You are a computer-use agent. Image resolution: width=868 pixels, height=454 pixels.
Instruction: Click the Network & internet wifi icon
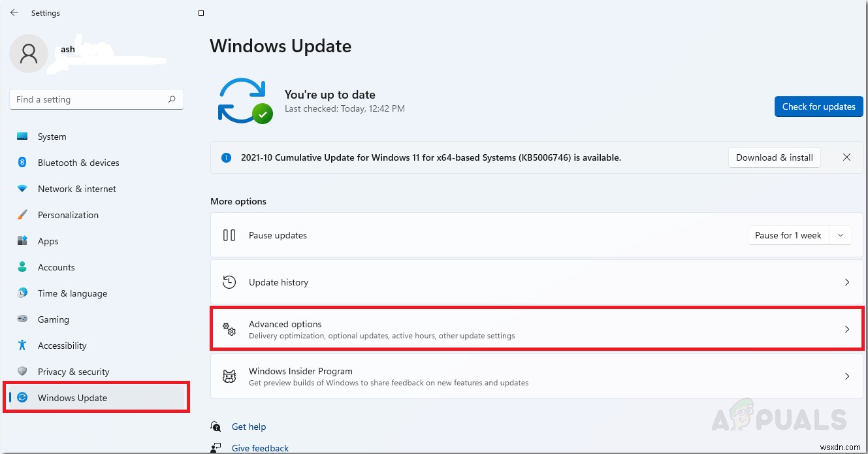tap(22, 189)
